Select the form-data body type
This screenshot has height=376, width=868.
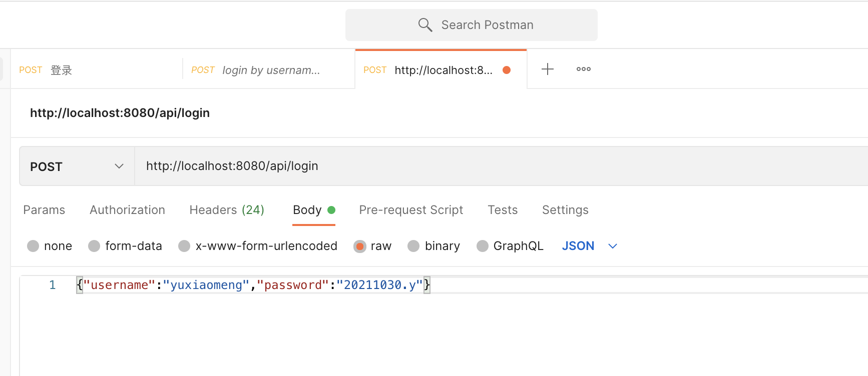click(x=94, y=246)
